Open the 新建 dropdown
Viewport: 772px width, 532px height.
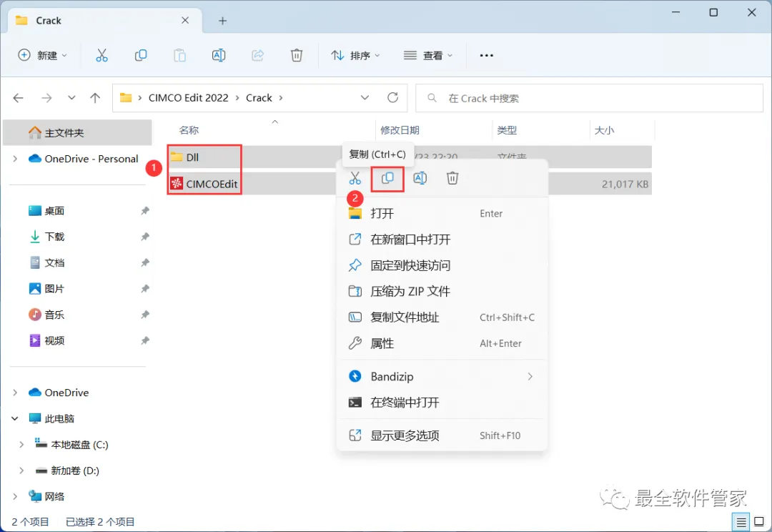[x=42, y=55]
